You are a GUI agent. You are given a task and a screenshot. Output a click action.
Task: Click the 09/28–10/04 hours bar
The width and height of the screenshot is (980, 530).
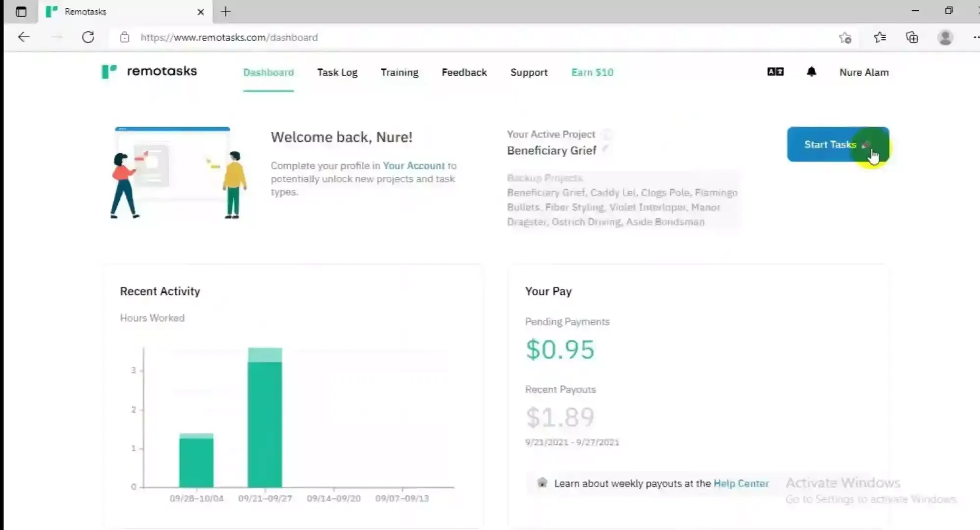click(x=196, y=460)
